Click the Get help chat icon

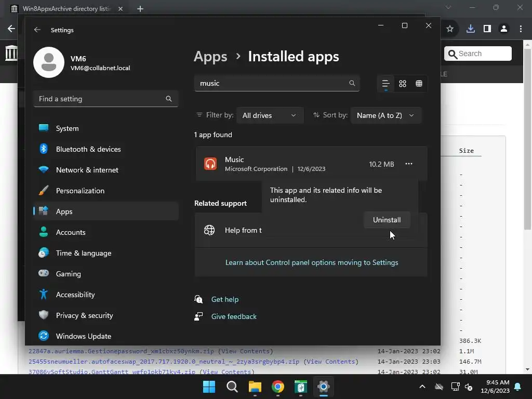(198, 299)
